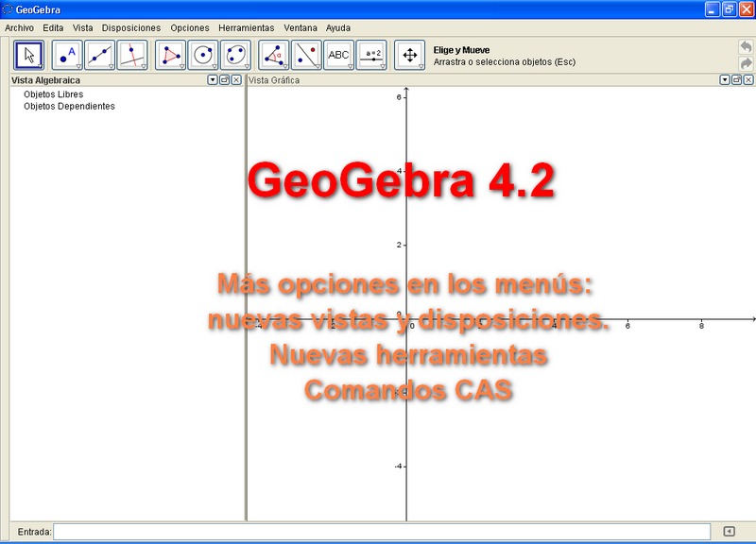
Task: Open the Disposiciones menu
Action: pos(131,28)
